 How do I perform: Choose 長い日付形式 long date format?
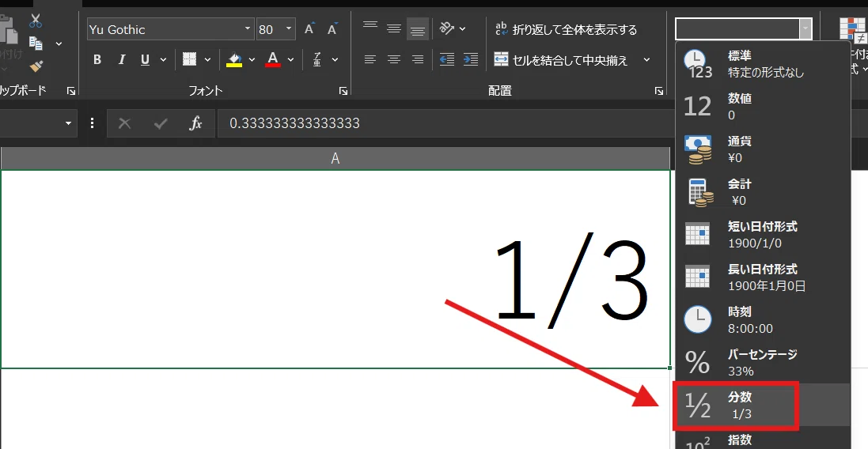762,277
